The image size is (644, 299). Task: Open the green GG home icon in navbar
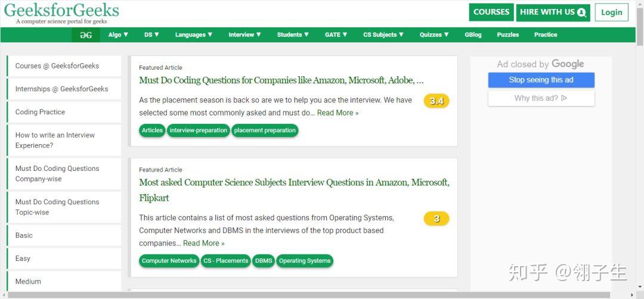coord(86,35)
